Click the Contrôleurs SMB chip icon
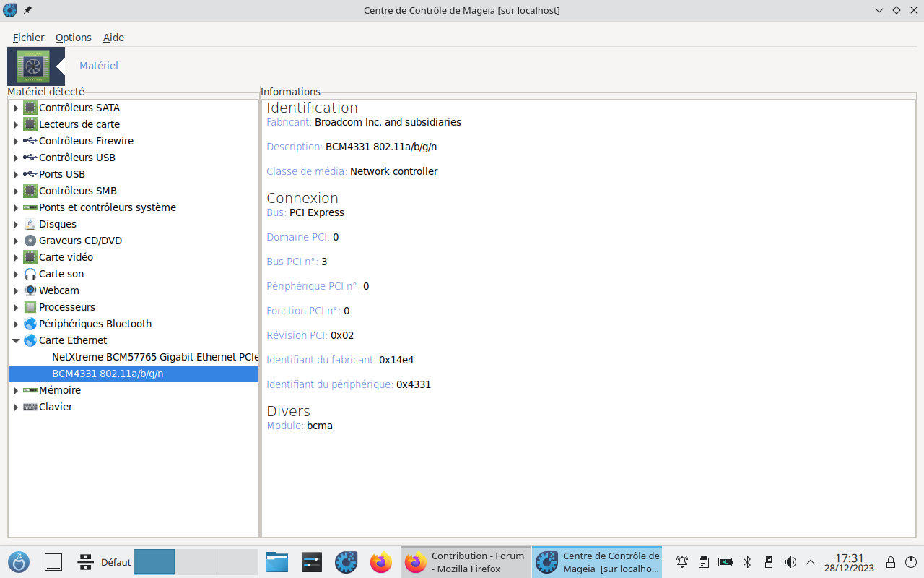The image size is (924, 578). point(30,191)
